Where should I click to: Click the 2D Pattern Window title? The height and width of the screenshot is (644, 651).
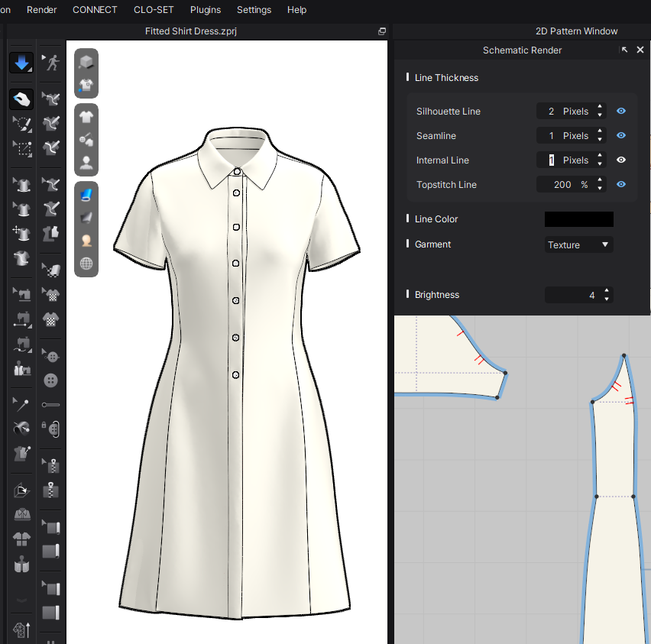point(576,31)
